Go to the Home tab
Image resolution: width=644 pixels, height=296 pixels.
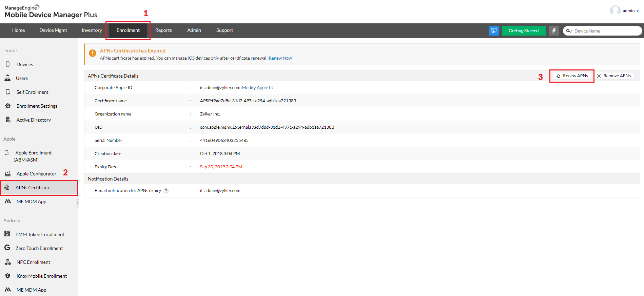(19, 30)
